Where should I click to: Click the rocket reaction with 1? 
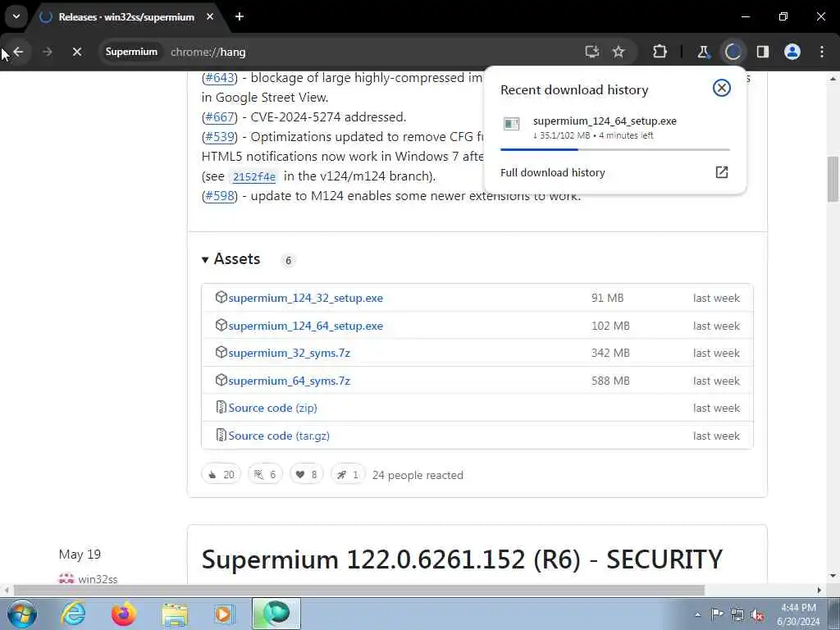click(x=348, y=475)
